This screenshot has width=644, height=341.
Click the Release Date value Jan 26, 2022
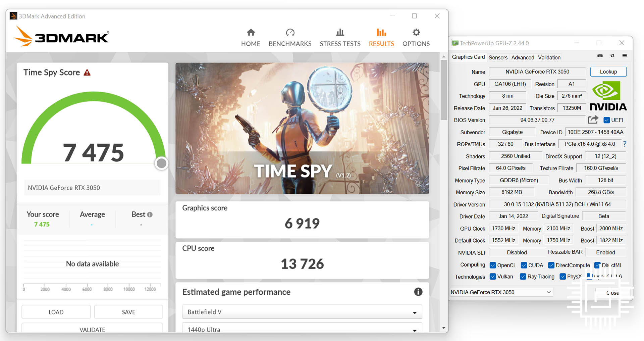(507, 108)
